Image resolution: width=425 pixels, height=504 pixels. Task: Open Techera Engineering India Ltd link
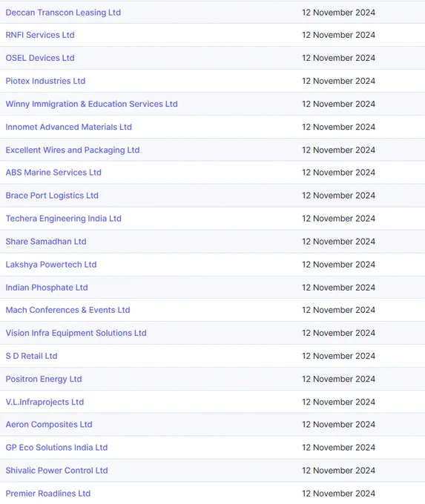click(63, 219)
